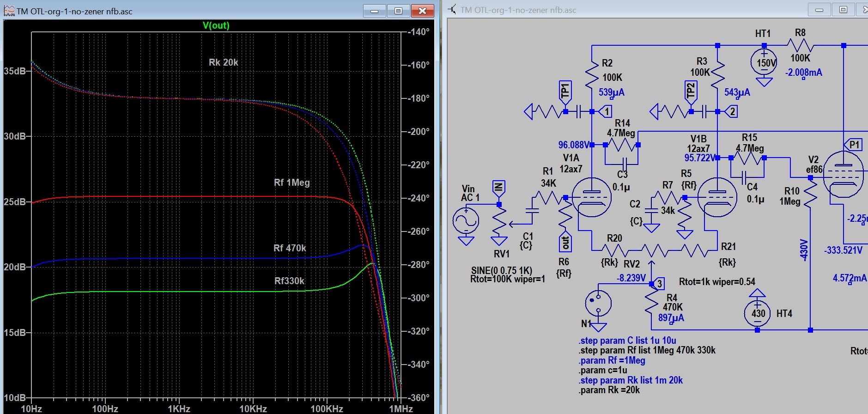
Task: Close the plot window
Action: (422, 11)
